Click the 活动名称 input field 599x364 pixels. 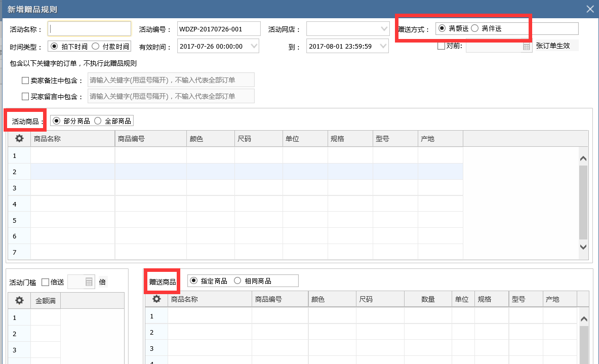89,28
